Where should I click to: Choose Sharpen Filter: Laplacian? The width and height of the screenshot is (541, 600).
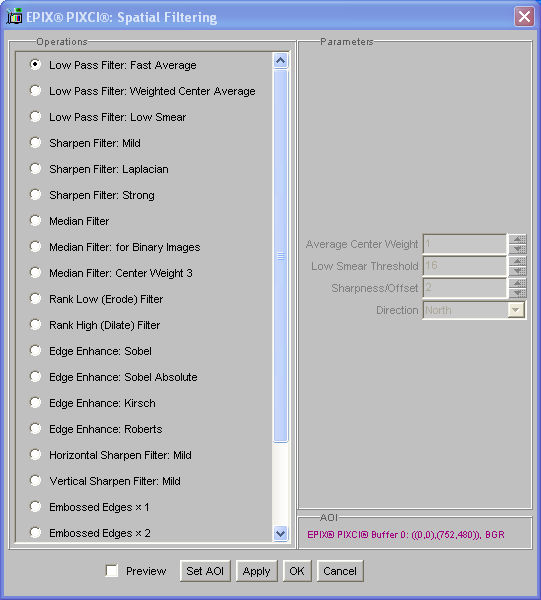point(36,169)
